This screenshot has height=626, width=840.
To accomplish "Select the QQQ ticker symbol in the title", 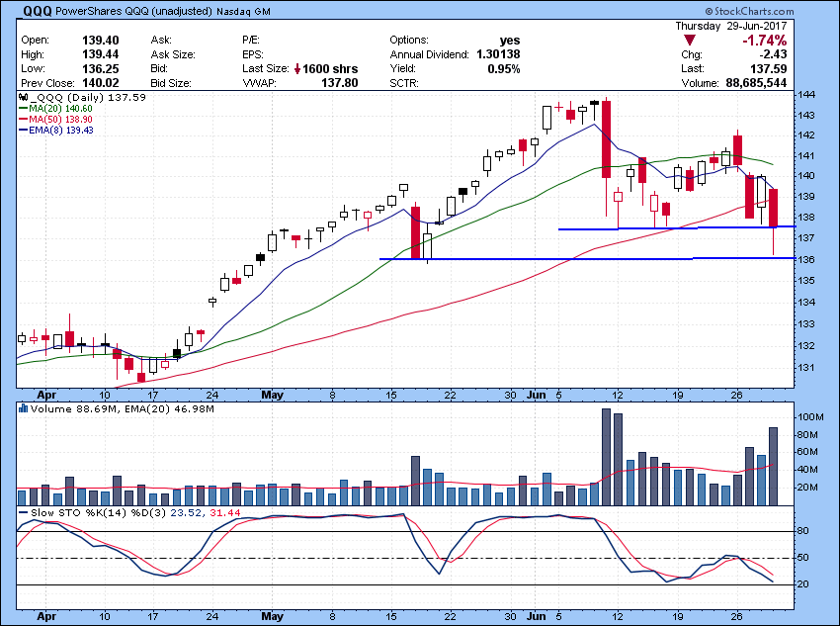I will 37,11.
